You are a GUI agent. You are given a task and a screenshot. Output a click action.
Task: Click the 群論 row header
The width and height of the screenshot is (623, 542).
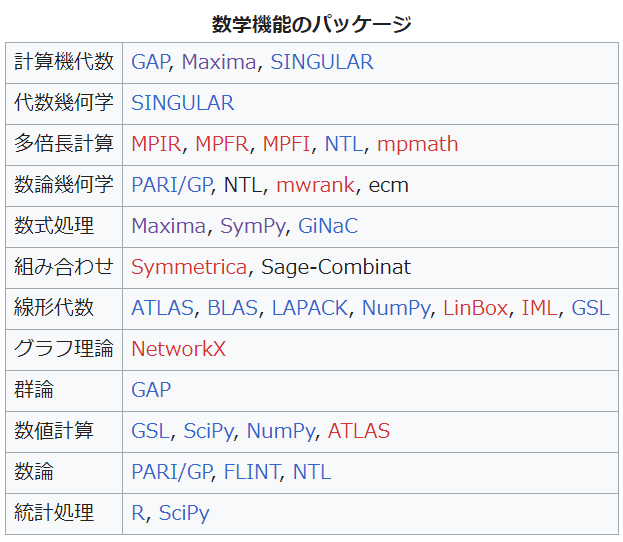coord(34,390)
